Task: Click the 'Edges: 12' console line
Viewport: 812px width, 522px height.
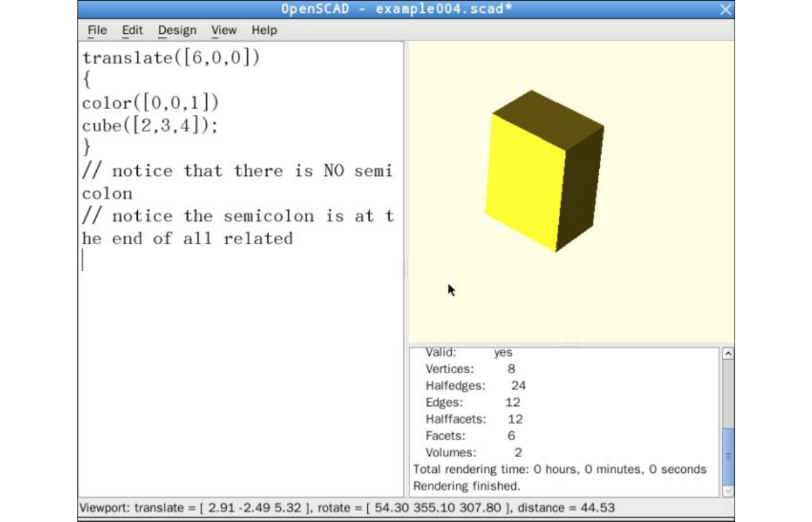Action: [473, 403]
